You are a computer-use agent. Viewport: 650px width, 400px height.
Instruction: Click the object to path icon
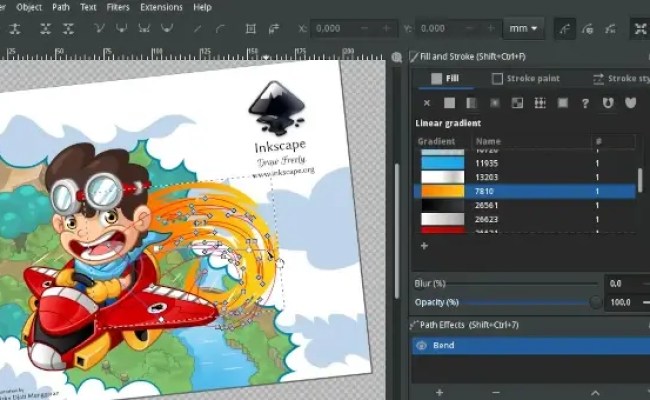[251, 29]
